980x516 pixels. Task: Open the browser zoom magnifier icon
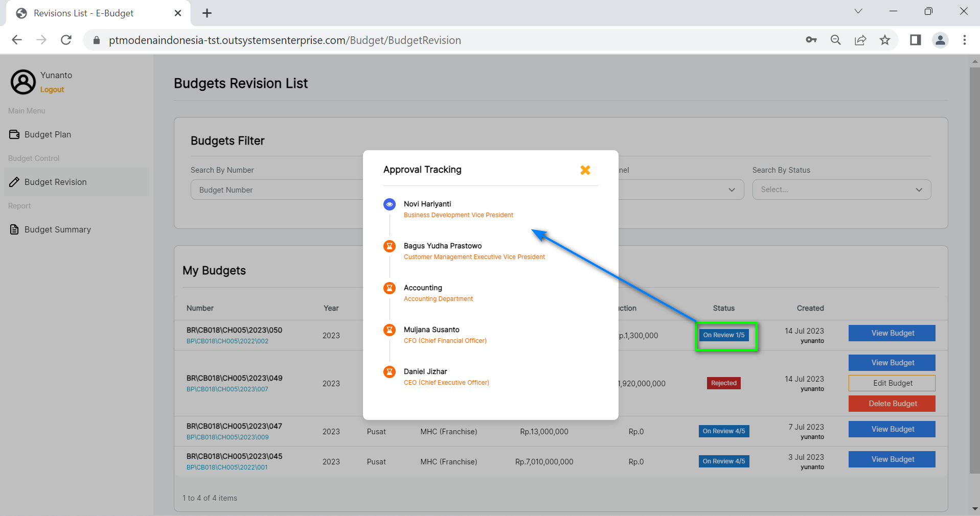click(x=836, y=40)
